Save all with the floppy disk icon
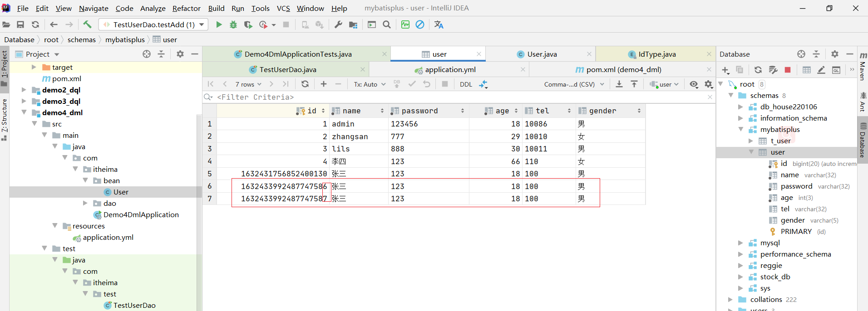Viewport: 868px width, 311px height. [x=20, y=24]
